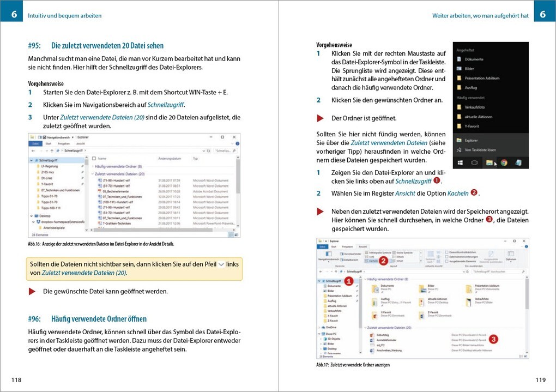Click the Windows Start button in the taskbar

point(460,163)
